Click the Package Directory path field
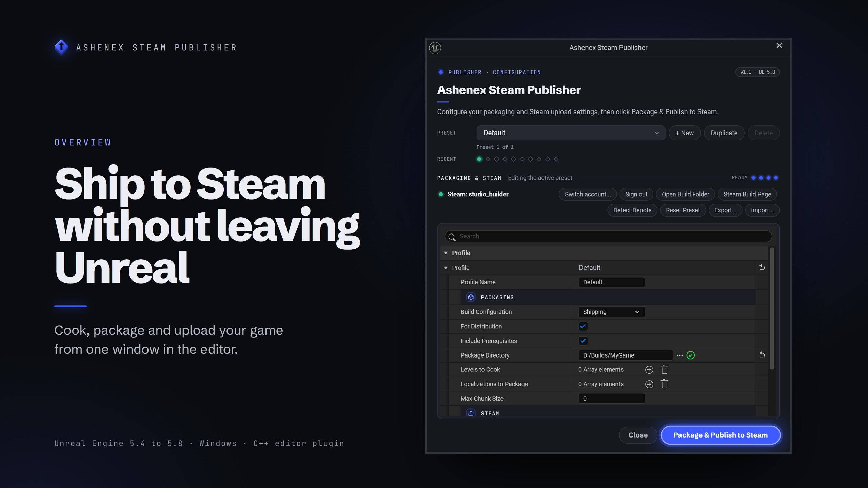Image resolution: width=868 pixels, height=488 pixels. [626, 355]
